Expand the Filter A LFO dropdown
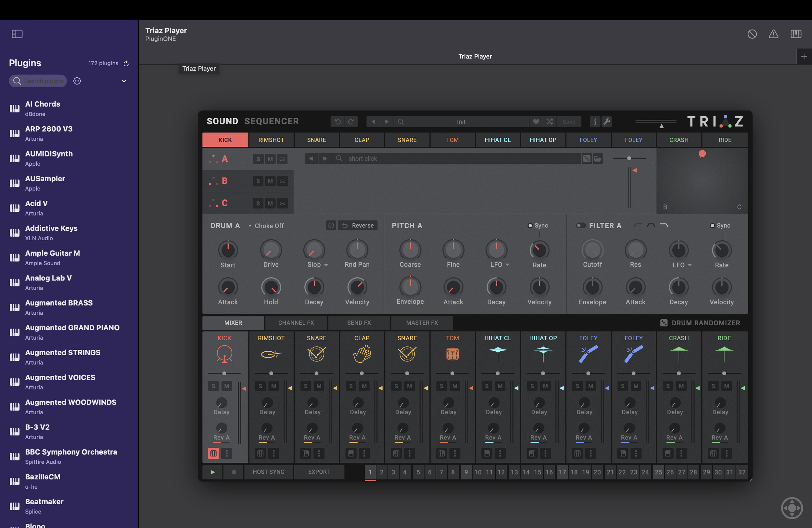The height and width of the screenshot is (528, 812). [x=689, y=265]
